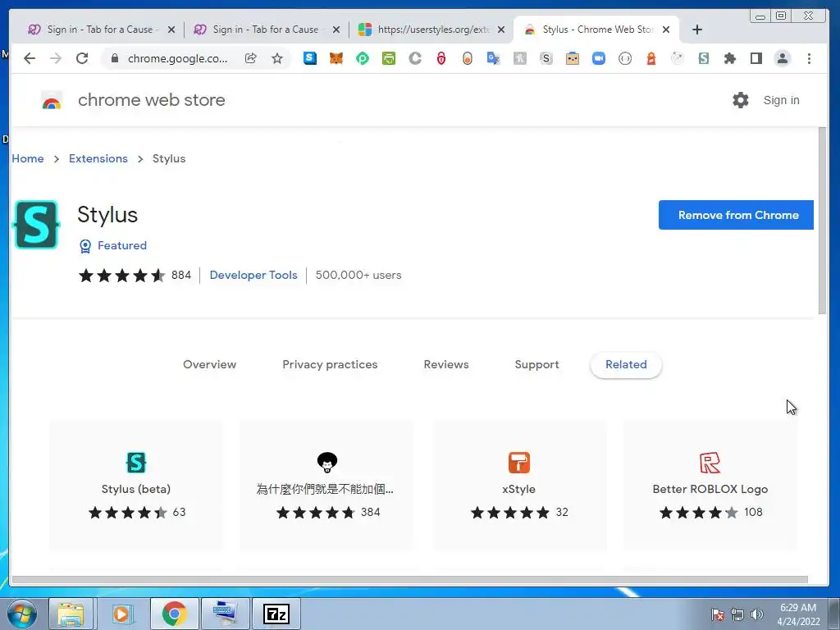Open Chrome's three-dot menu
The image size is (840, 630).
coord(809,58)
